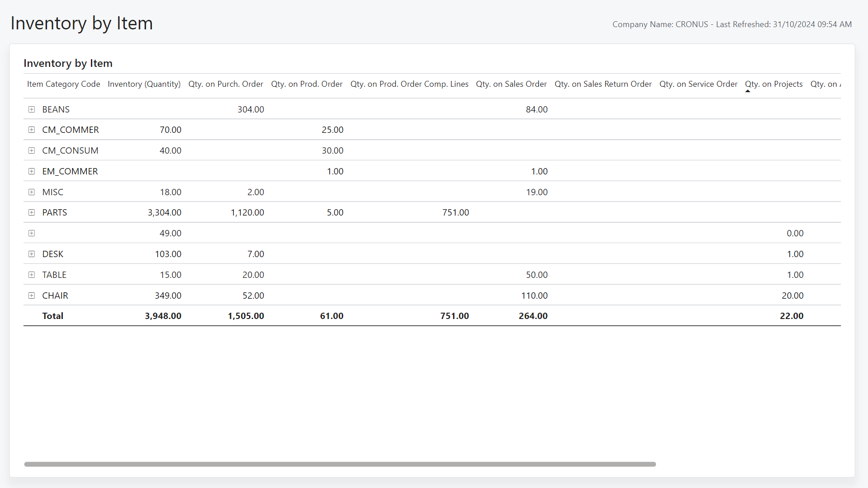Sort by Qty. on Sales Return Order header
The height and width of the screenshot is (488, 868).
603,84
